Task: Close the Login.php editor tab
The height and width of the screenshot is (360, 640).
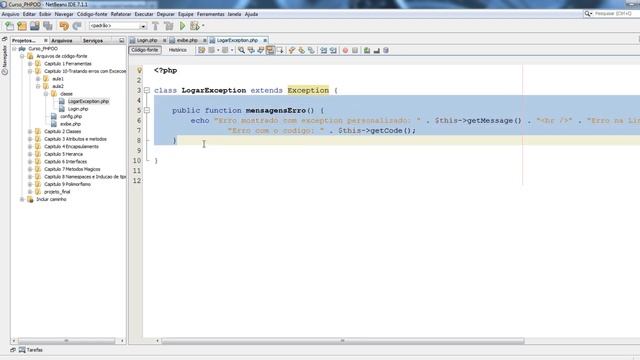Action: click(x=164, y=40)
